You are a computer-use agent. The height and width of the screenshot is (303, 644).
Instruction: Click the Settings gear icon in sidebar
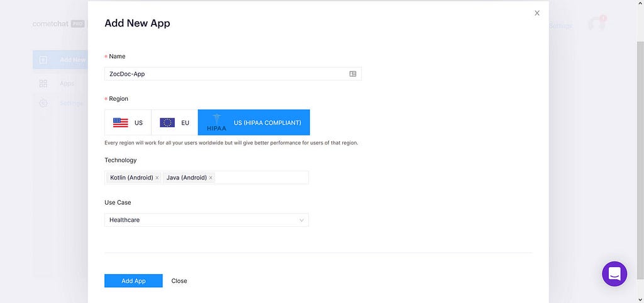tap(43, 103)
